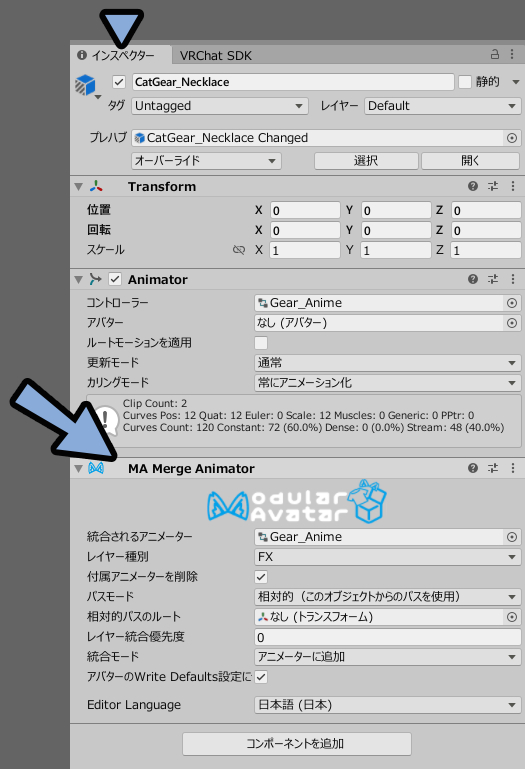Open object picker for Controller Gear_Anime
The width and height of the screenshot is (525, 769).
512,303
